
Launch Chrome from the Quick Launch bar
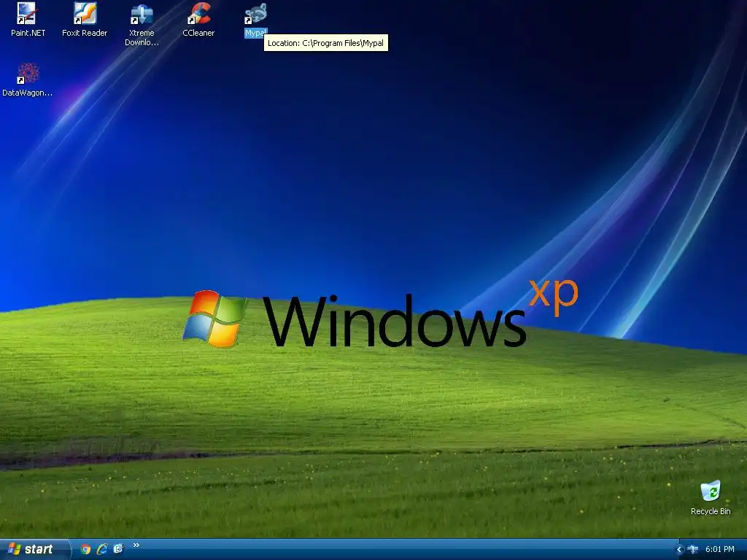point(86,549)
